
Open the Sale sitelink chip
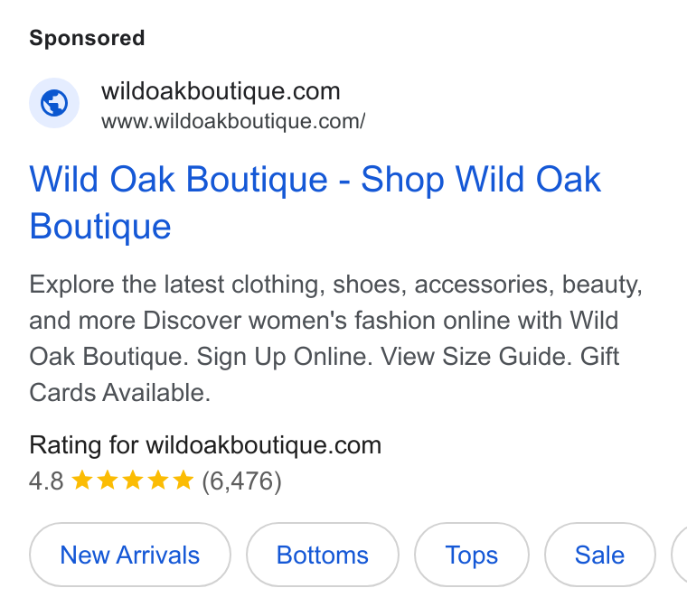click(x=600, y=555)
